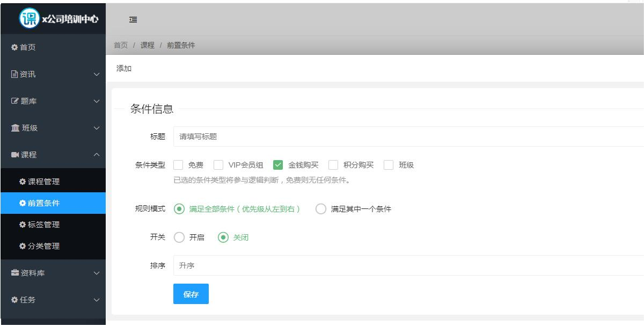The image size is (644, 325).
Task: Click the 课 logo icon in header
Action: point(29,18)
